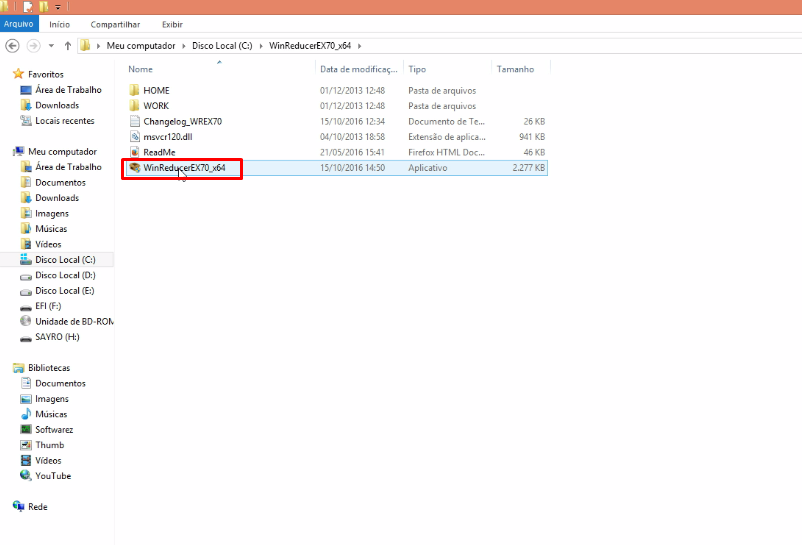Screen dimensions: 802x545
Task: Select Changelog_WREX70 text file icon
Action: (135, 121)
